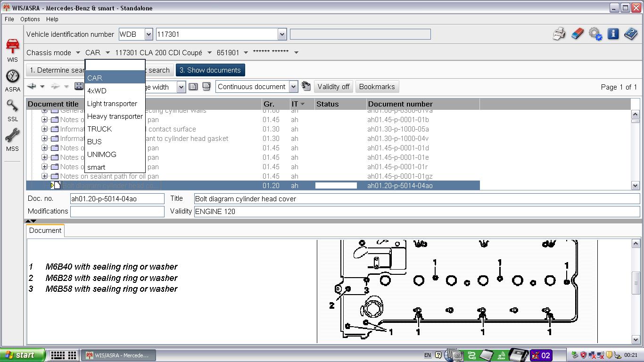Click the eraser clear icon
This screenshot has height=362, width=644.
click(x=577, y=34)
